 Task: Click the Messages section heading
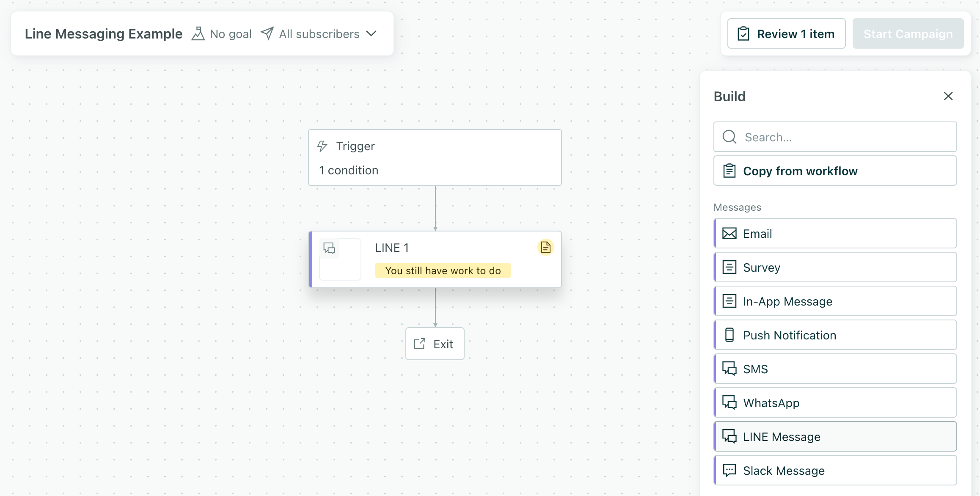738,207
